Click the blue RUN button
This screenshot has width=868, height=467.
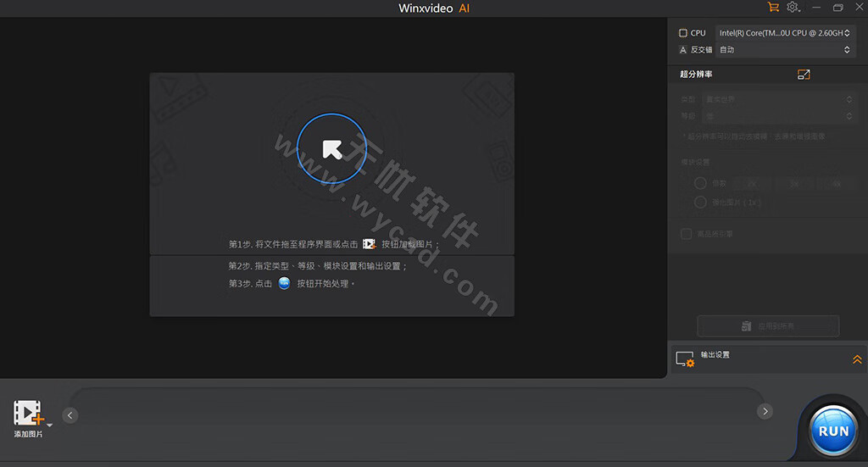tap(832, 431)
